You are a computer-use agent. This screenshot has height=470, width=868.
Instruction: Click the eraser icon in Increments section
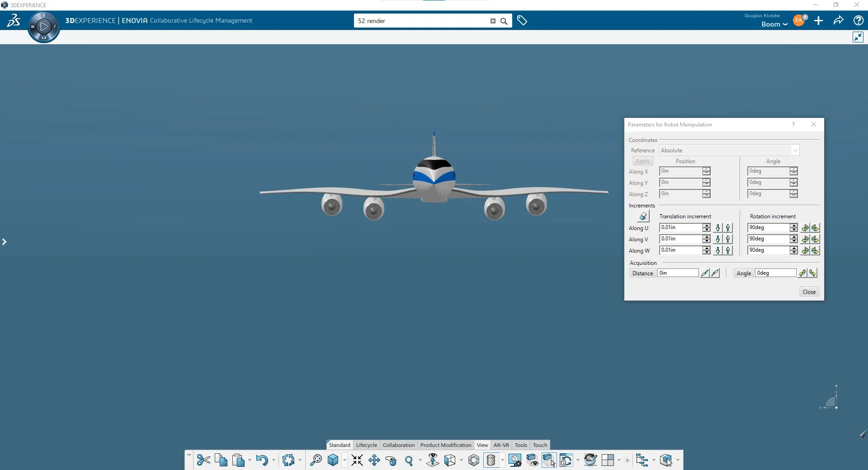pyautogui.click(x=643, y=216)
